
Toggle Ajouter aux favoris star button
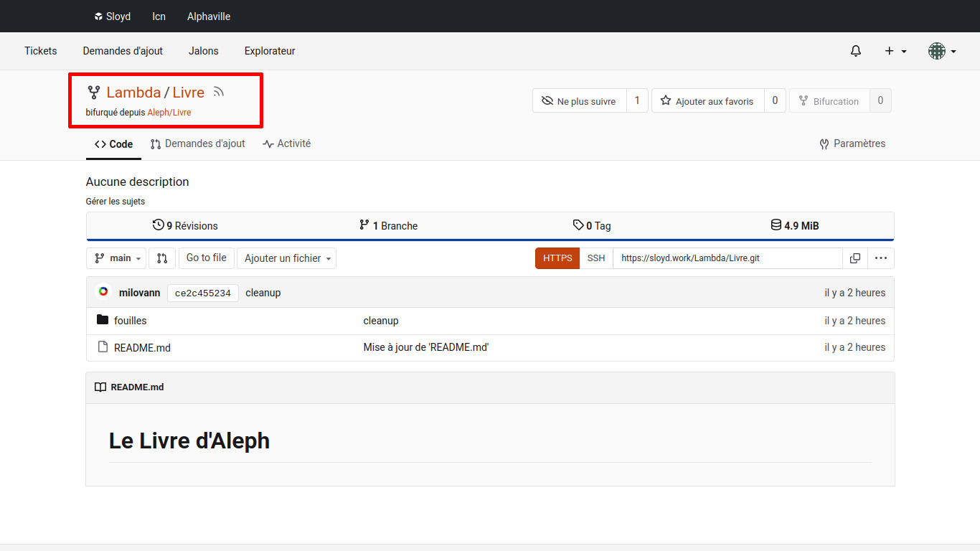[x=707, y=101]
